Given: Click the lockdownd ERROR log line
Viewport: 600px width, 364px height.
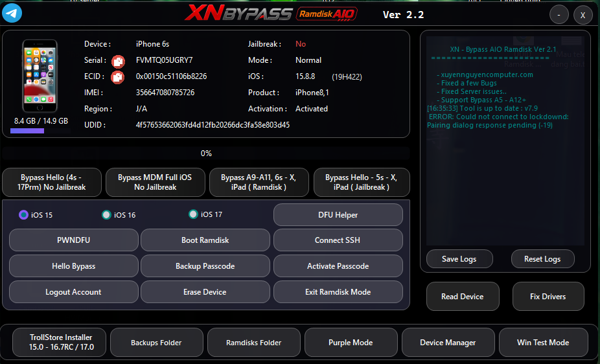Looking at the screenshot, I should pyautogui.click(x=498, y=121).
